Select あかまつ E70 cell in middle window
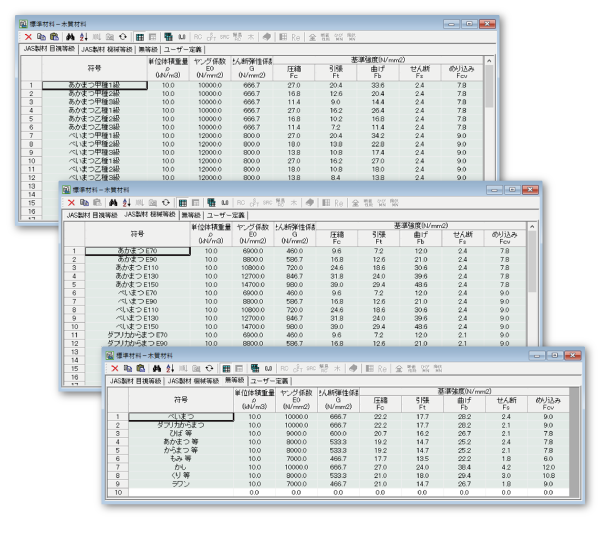 (x=137, y=251)
